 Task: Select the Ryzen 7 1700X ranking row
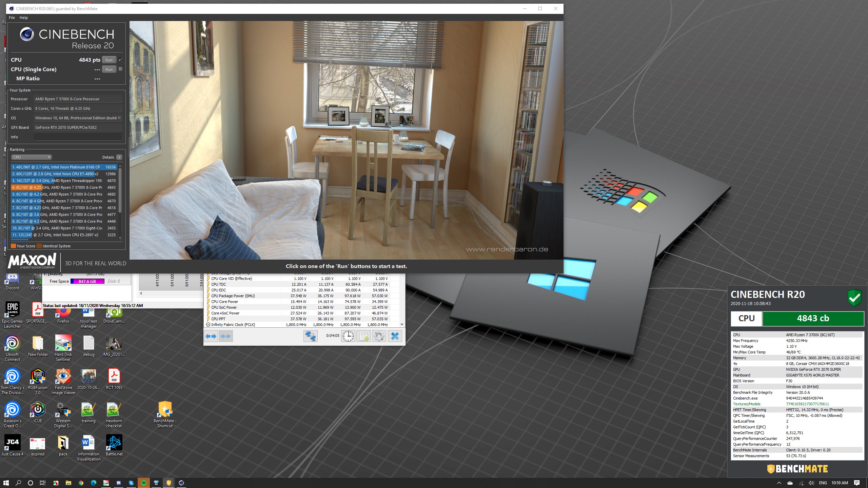[x=64, y=228]
